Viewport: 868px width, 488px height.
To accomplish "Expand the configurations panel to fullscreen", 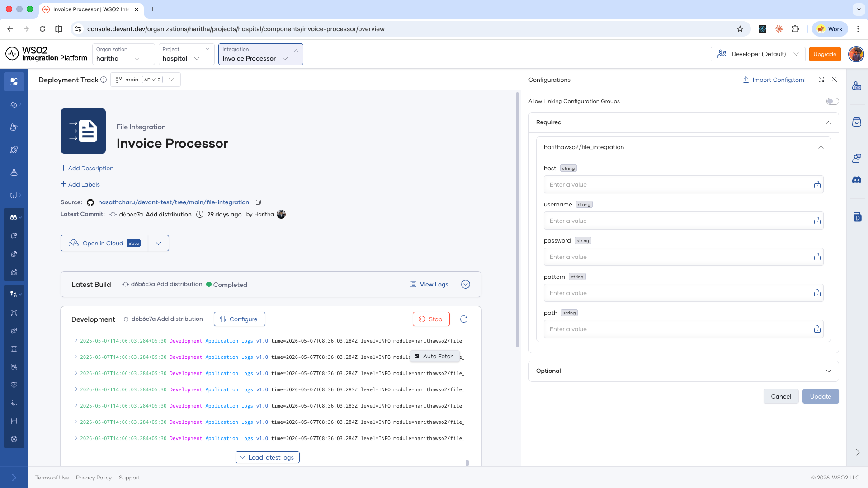I will coord(821,80).
